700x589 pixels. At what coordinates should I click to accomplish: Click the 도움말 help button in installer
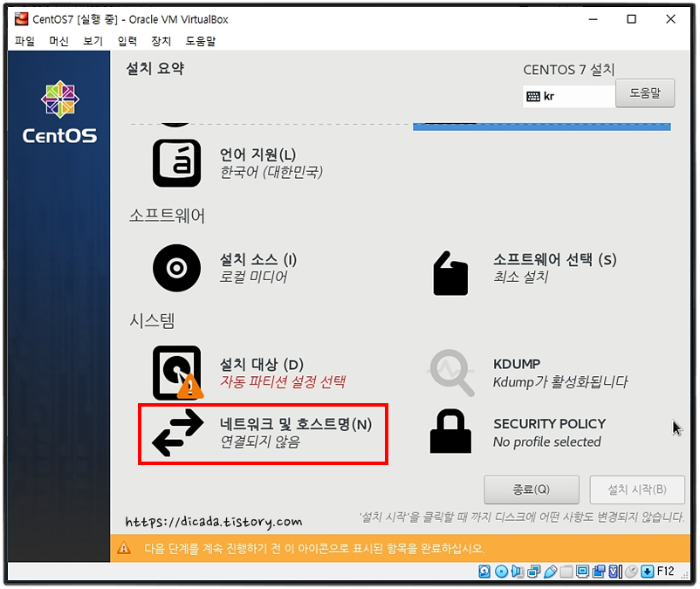tap(645, 93)
